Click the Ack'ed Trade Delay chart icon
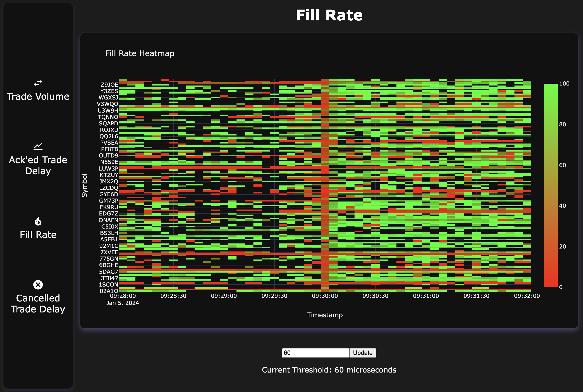The image size is (583, 392). (x=38, y=146)
